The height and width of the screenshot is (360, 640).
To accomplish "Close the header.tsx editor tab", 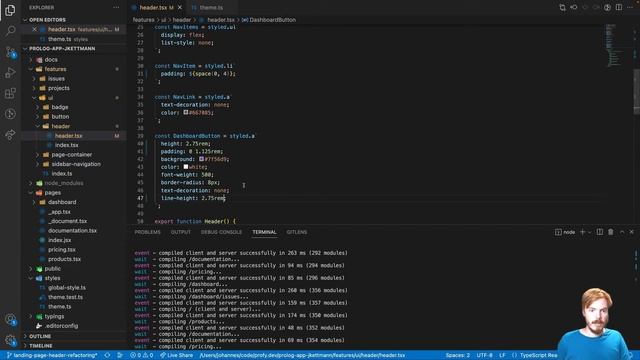I will tap(180, 7).
